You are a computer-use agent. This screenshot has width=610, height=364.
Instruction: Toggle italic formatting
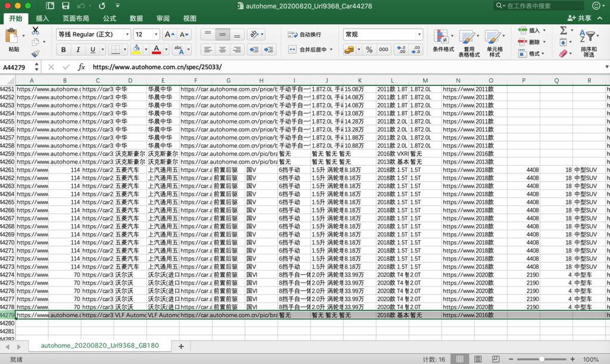coord(78,49)
